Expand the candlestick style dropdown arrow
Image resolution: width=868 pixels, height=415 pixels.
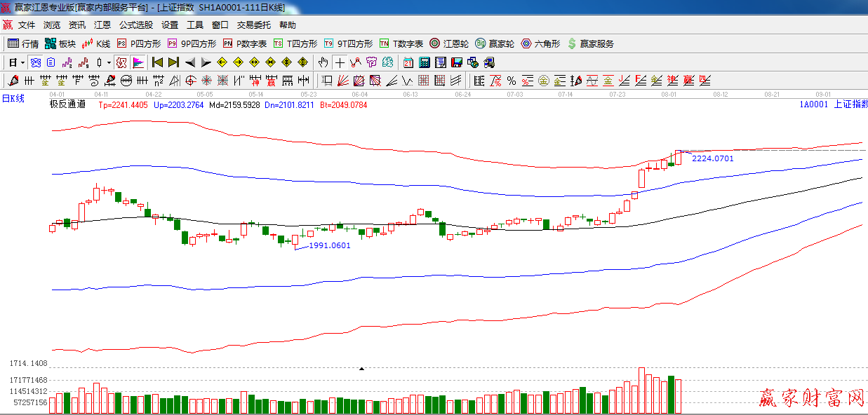coord(108,62)
